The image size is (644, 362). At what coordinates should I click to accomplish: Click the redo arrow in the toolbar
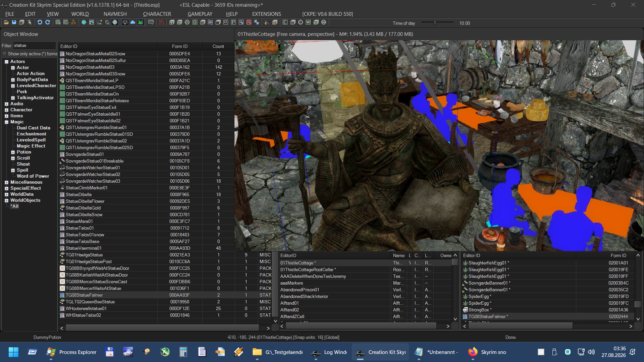click(x=48, y=22)
